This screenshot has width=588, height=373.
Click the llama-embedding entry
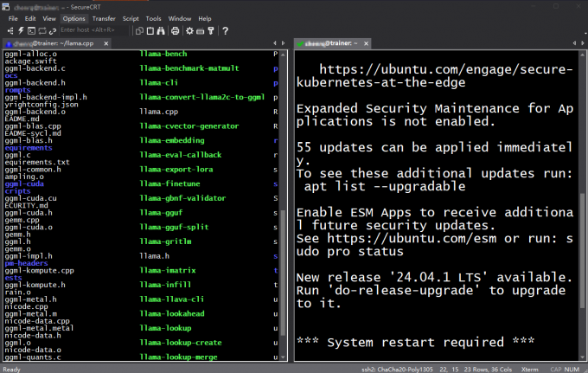tap(172, 140)
